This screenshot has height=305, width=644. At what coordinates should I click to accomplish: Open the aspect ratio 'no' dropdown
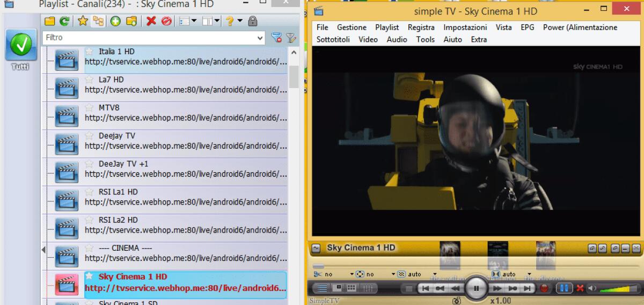click(393, 274)
